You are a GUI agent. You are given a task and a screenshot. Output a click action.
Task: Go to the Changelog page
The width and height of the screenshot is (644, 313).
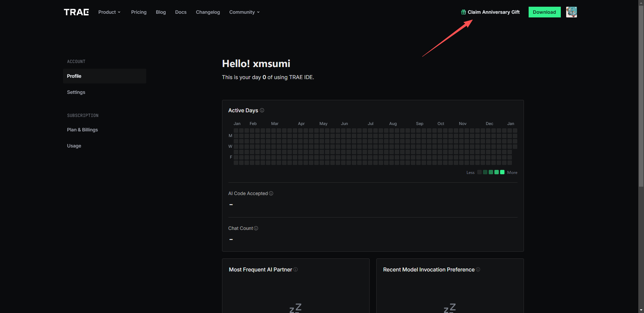click(208, 12)
